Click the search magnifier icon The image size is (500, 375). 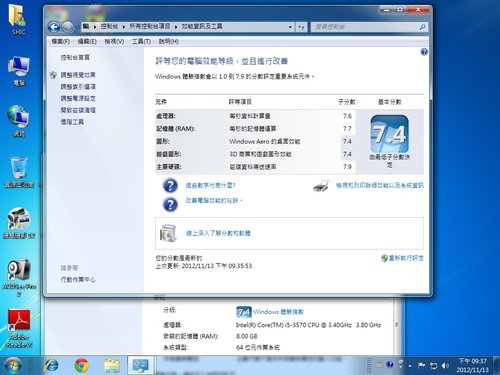pos(422,27)
